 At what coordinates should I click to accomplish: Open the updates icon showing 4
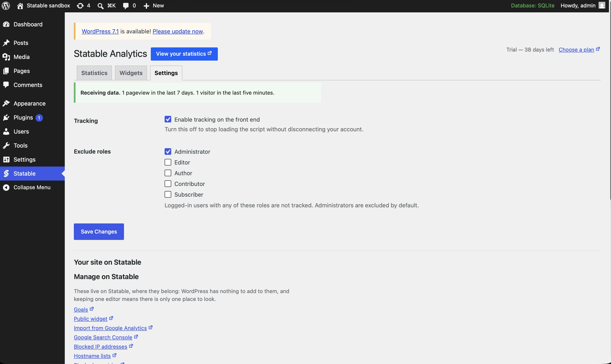[x=80, y=6]
